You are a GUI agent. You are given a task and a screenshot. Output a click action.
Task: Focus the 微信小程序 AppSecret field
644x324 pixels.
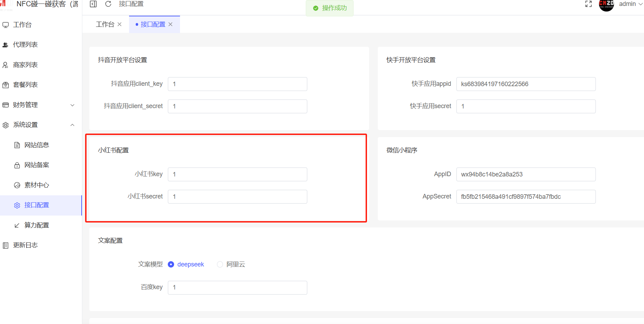click(526, 197)
